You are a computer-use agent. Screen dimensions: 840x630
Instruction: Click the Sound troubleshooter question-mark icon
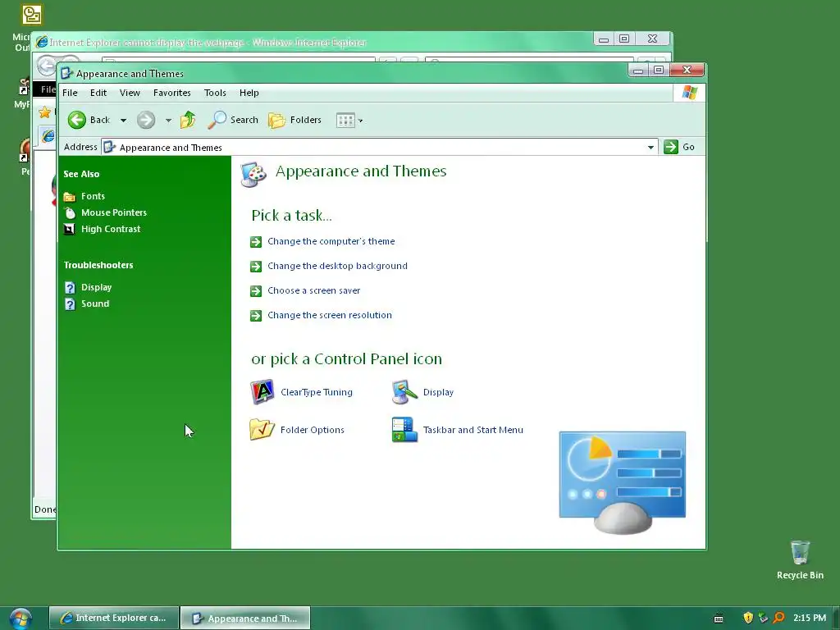(70, 304)
